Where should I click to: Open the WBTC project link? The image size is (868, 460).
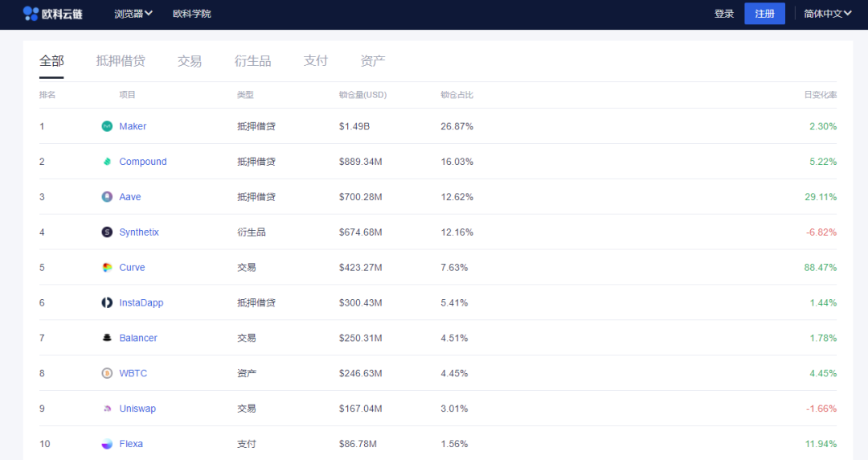133,373
